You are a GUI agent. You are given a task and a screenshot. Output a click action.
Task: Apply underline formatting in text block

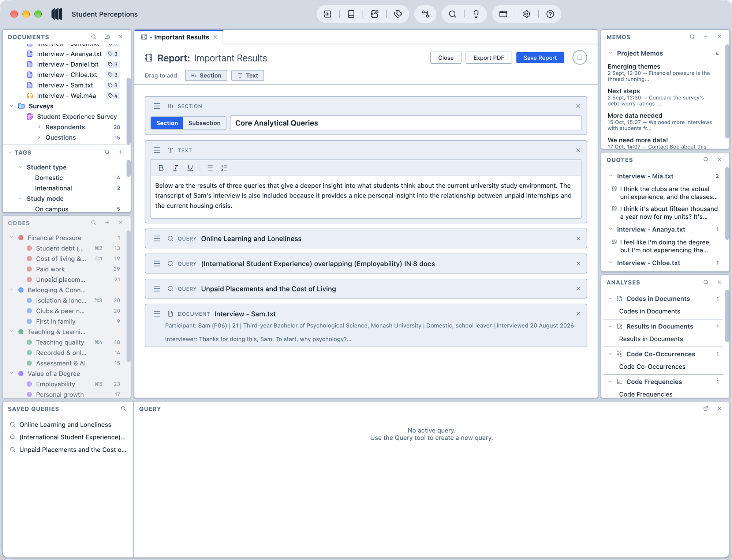point(190,168)
